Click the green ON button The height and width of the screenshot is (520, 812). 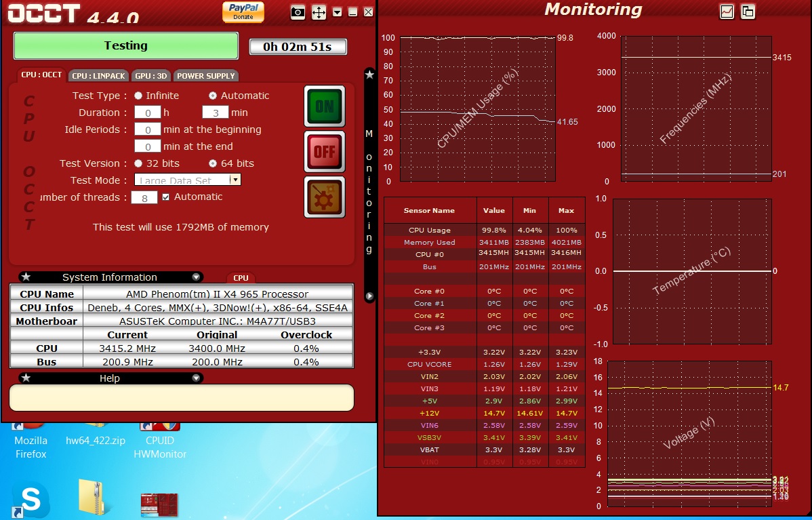pos(325,106)
